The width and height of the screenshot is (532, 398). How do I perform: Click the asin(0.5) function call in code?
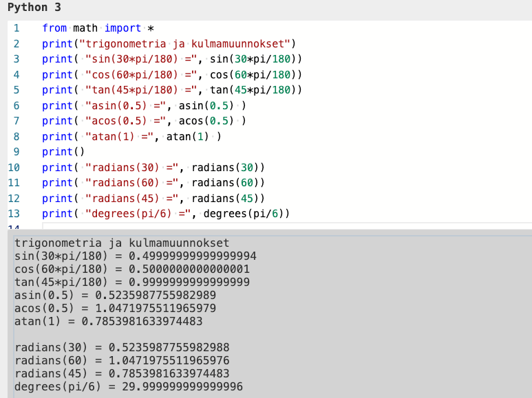[206, 105]
